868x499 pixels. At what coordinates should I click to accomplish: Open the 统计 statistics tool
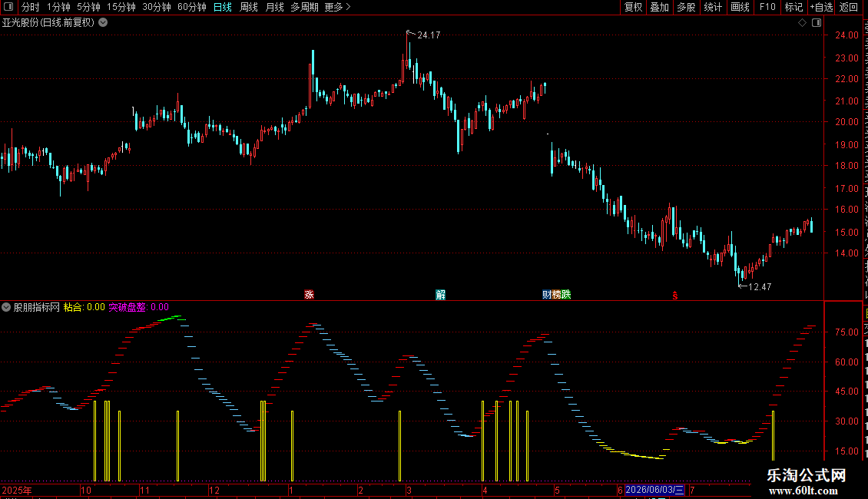tap(712, 7)
